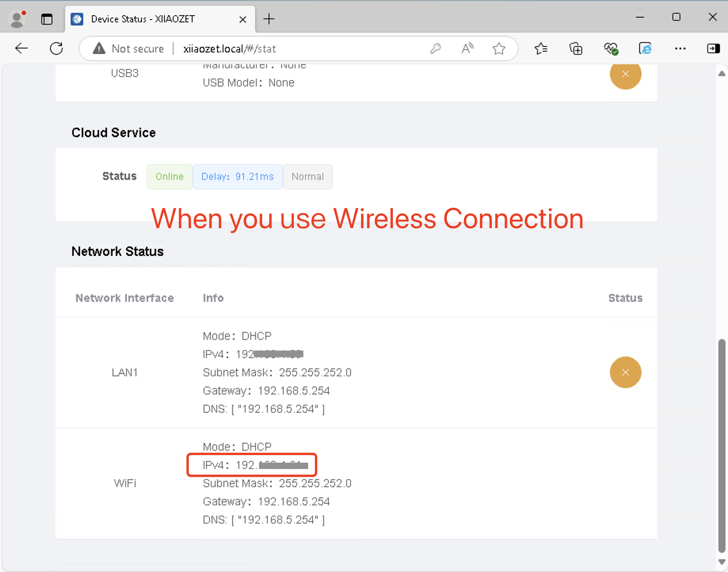Screen dimensions: 728x572
Task: Open the Favorites bar dropdown
Action: [x=541, y=48]
